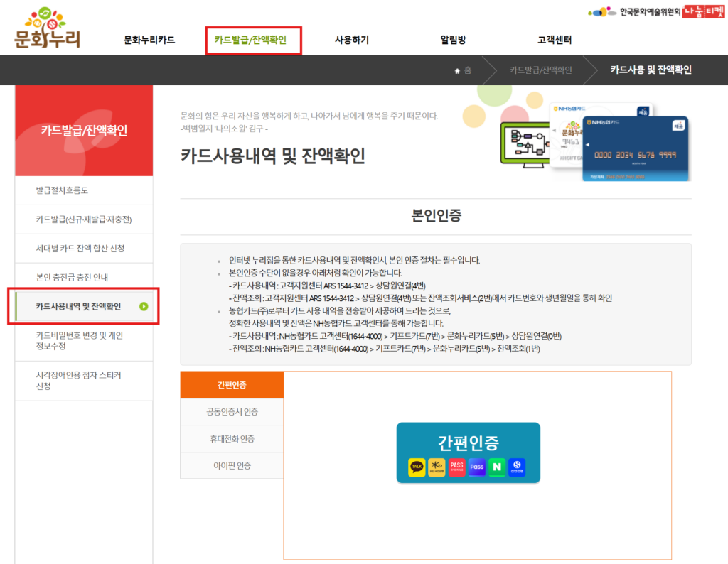
Task: Go to 홈 in the breadcrumb
Action: click(468, 70)
